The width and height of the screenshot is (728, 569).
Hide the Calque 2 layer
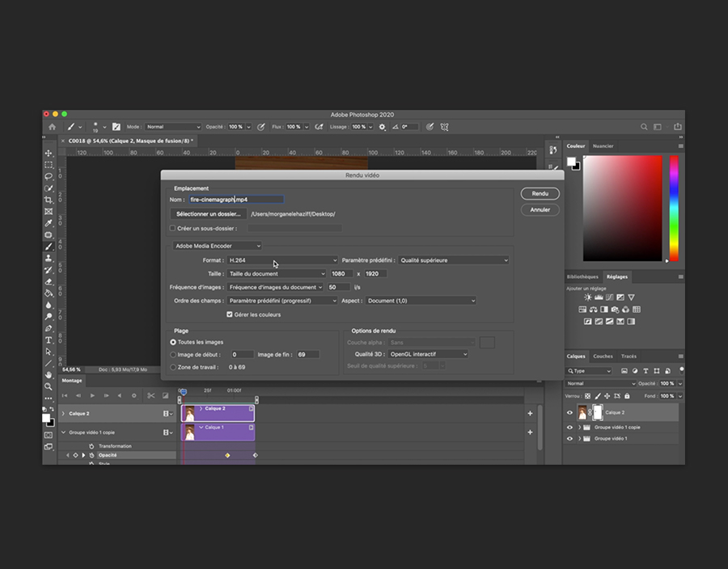[569, 413]
